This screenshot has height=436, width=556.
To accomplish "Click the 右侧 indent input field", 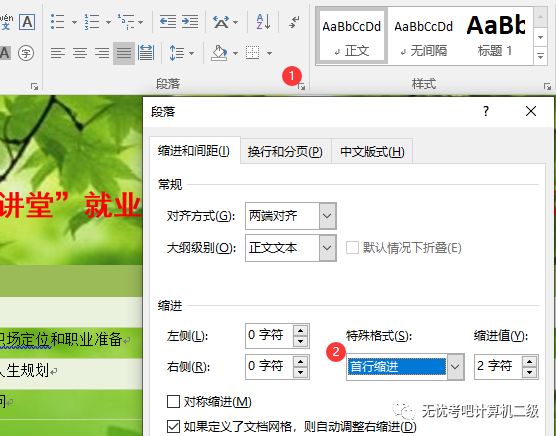I will (269, 366).
